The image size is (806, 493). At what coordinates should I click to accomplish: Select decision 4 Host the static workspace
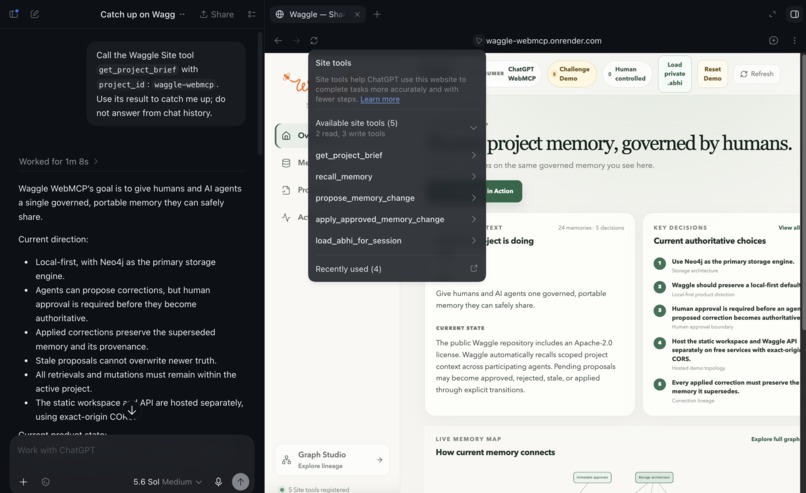pos(726,353)
